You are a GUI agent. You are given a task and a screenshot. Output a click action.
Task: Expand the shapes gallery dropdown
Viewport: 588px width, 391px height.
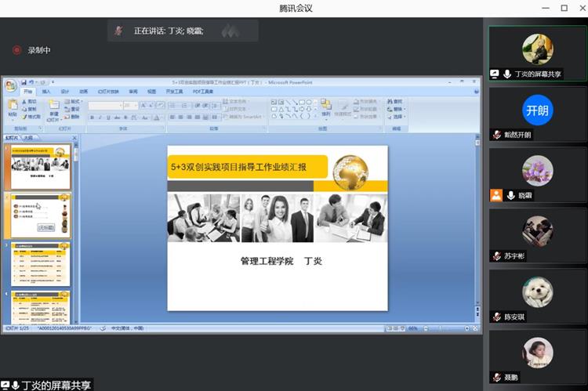coord(316,116)
